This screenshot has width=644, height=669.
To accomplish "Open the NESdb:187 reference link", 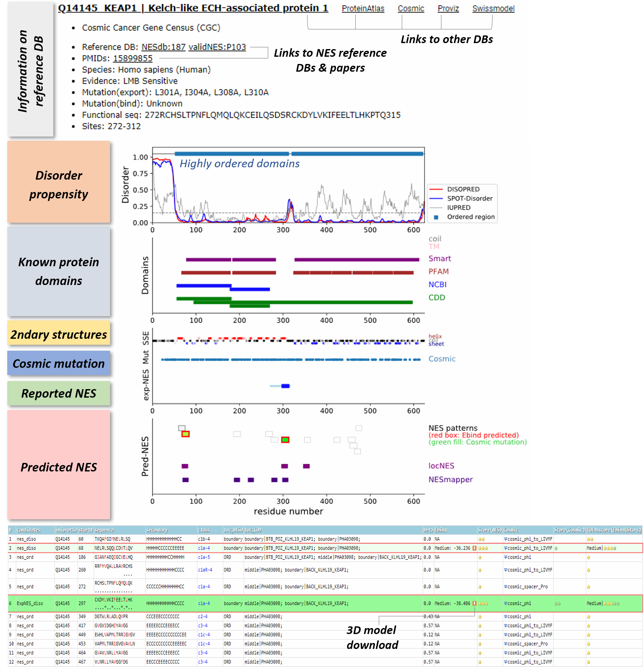I will click(163, 47).
